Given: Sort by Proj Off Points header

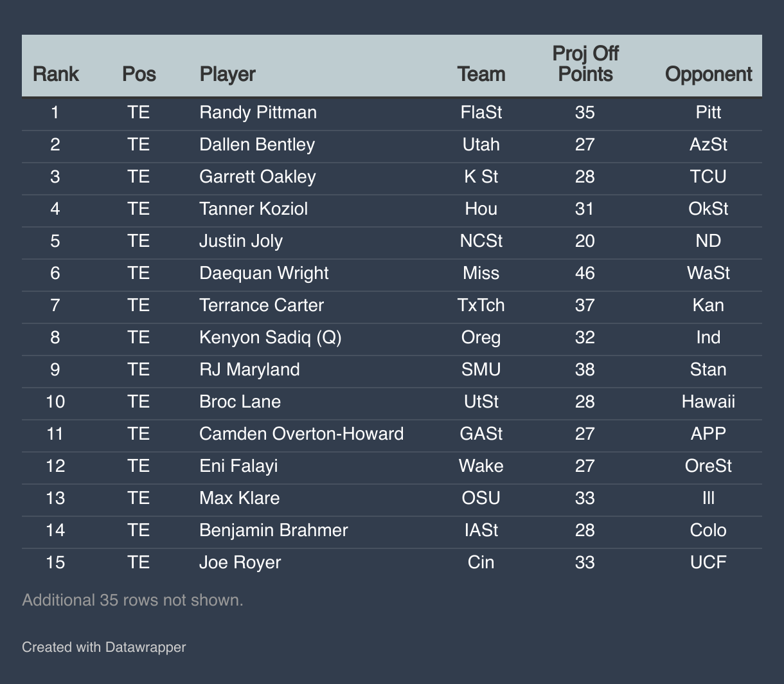Looking at the screenshot, I should click(585, 64).
